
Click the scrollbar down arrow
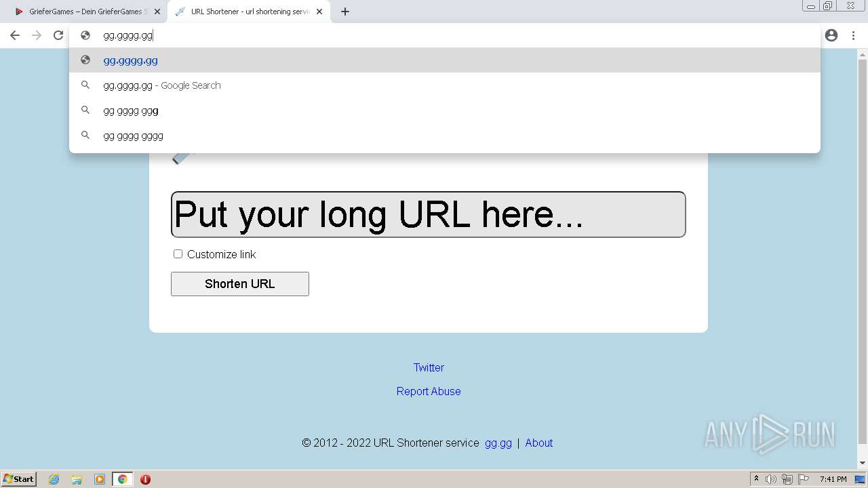pyautogui.click(x=863, y=464)
